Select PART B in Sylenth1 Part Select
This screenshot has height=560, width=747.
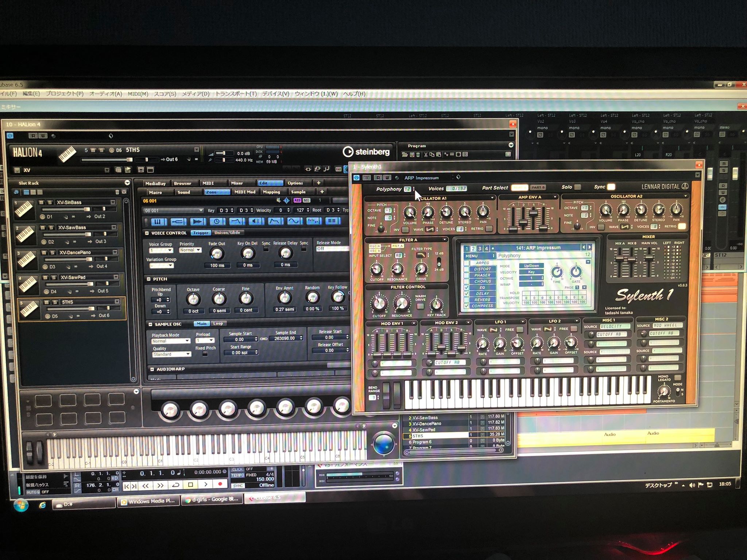point(538,187)
